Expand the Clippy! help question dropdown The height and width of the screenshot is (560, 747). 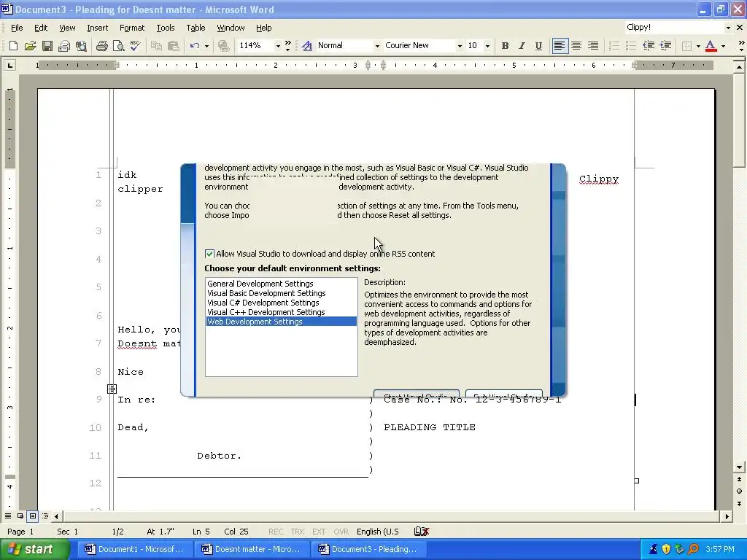coord(728,28)
